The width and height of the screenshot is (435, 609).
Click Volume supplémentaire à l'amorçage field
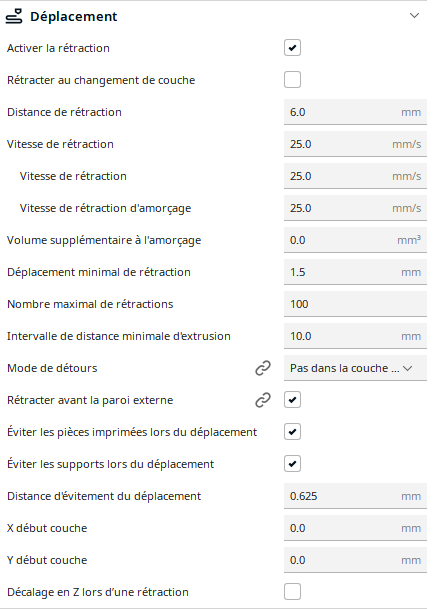(355, 240)
